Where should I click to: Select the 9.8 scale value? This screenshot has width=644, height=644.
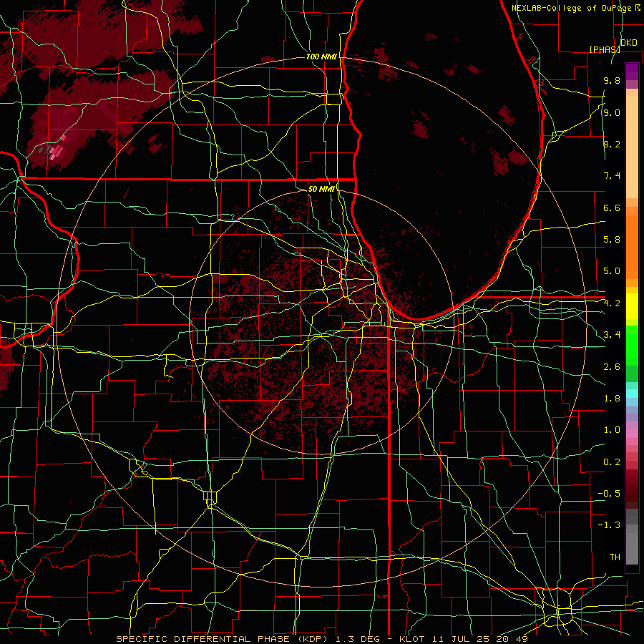612,80
